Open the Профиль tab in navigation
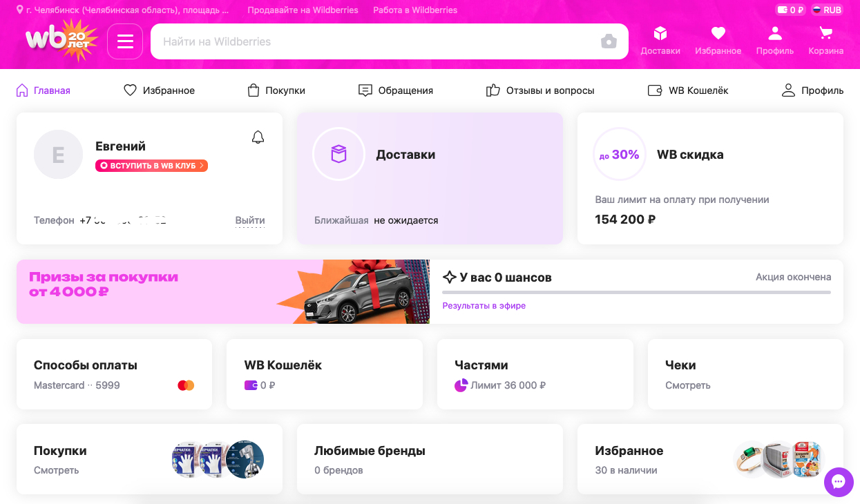 (812, 90)
